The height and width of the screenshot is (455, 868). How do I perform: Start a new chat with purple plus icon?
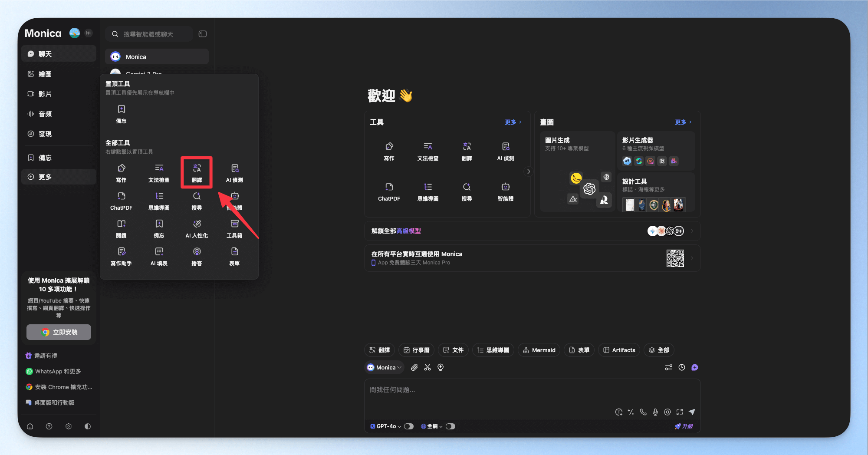coord(695,367)
